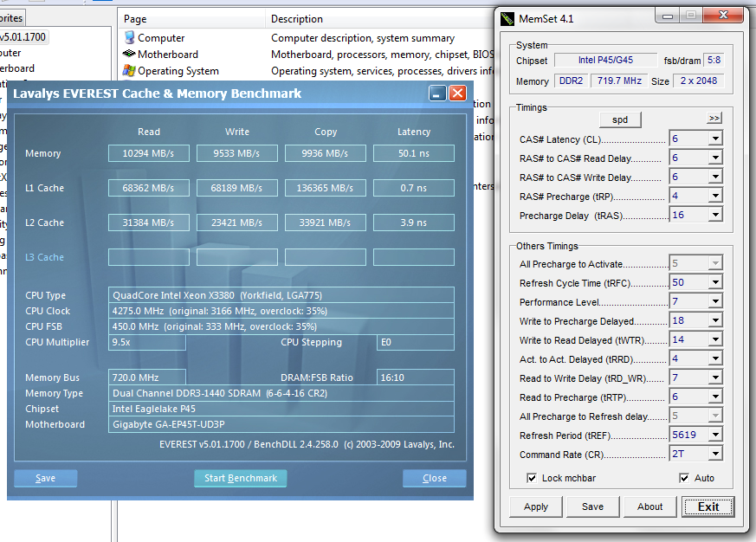
Task: Click the >> expand button in Timings
Action: tap(714, 118)
